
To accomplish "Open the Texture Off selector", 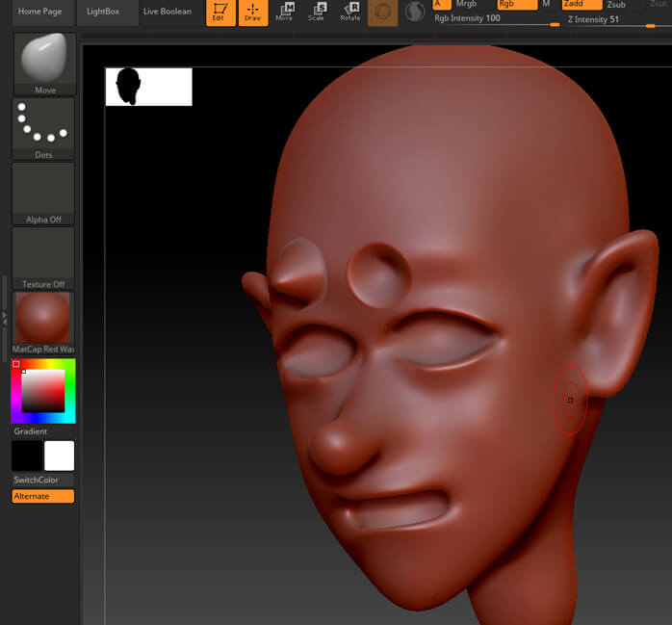I will 43,257.
